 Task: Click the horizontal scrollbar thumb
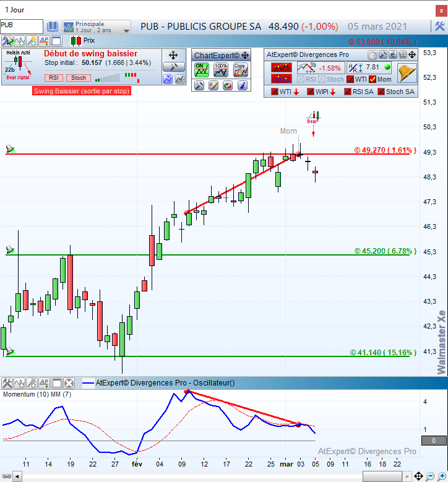(382, 477)
